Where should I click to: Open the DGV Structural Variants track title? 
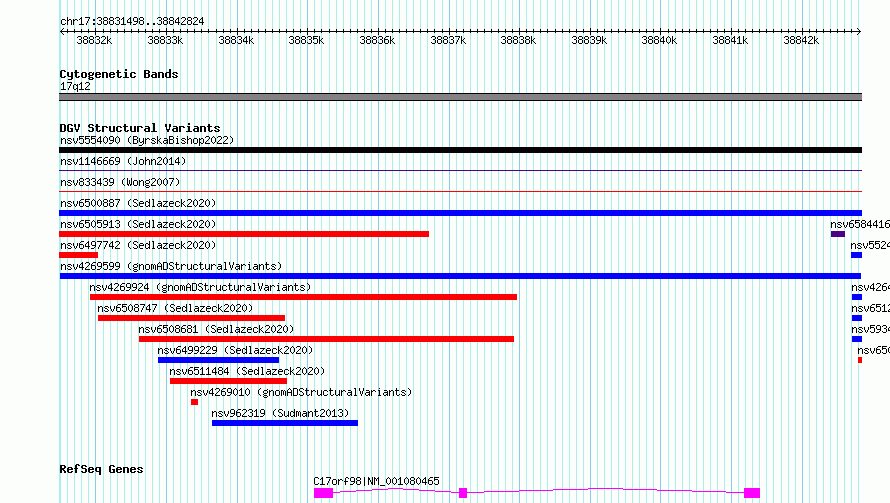[140, 128]
